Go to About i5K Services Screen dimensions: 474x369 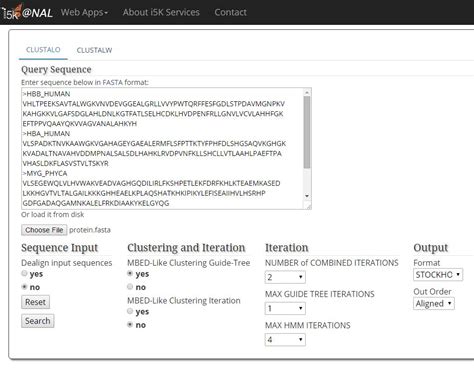pyautogui.click(x=161, y=12)
